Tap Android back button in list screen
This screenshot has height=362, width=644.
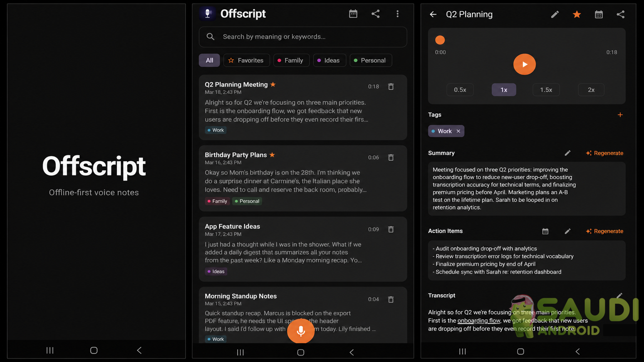point(351,352)
